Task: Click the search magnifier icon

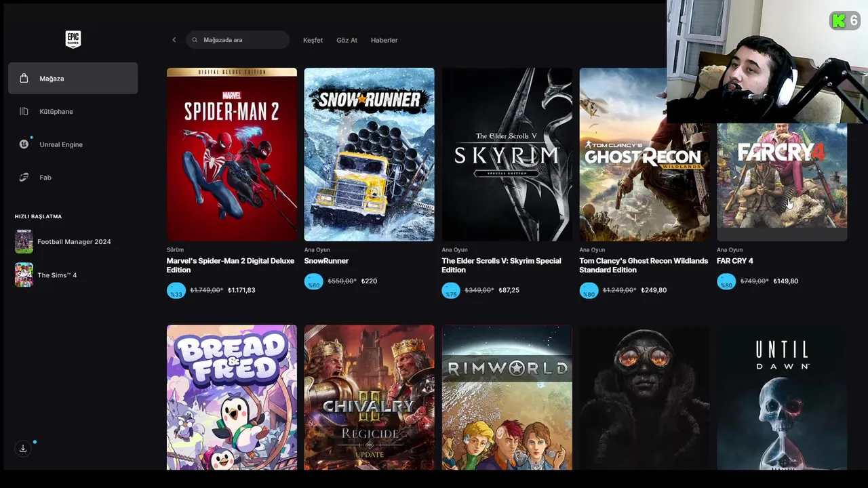Action: pos(195,40)
